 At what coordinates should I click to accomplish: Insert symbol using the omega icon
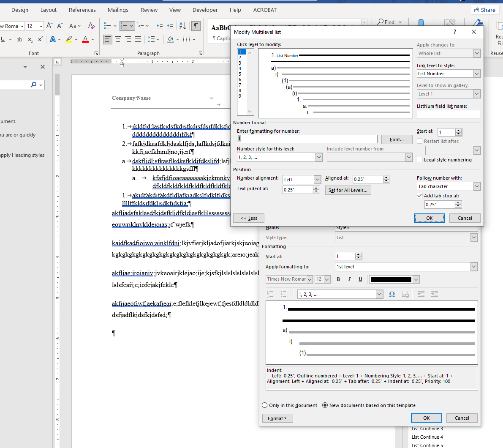pyautogui.click(x=392, y=294)
